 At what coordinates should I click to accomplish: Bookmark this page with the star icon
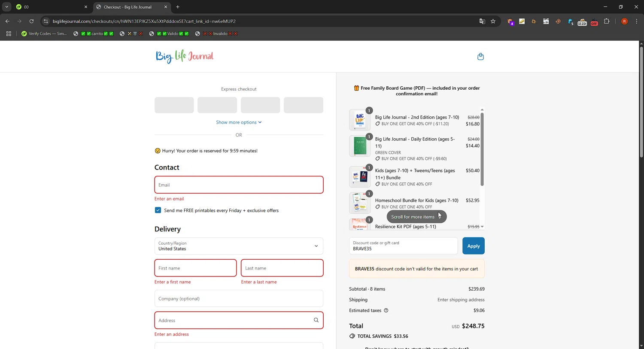click(x=493, y=21)
